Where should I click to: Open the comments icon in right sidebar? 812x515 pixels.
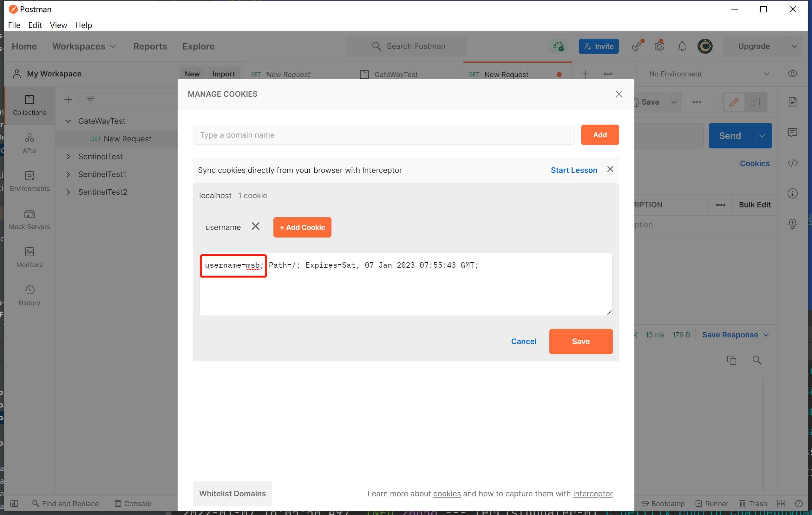(x=792, y=132)
